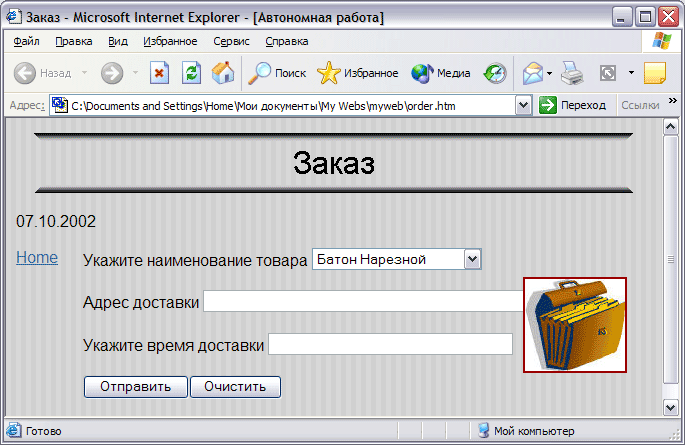Open the Избранное menu
685x445 pixels.
click(170, 41)
